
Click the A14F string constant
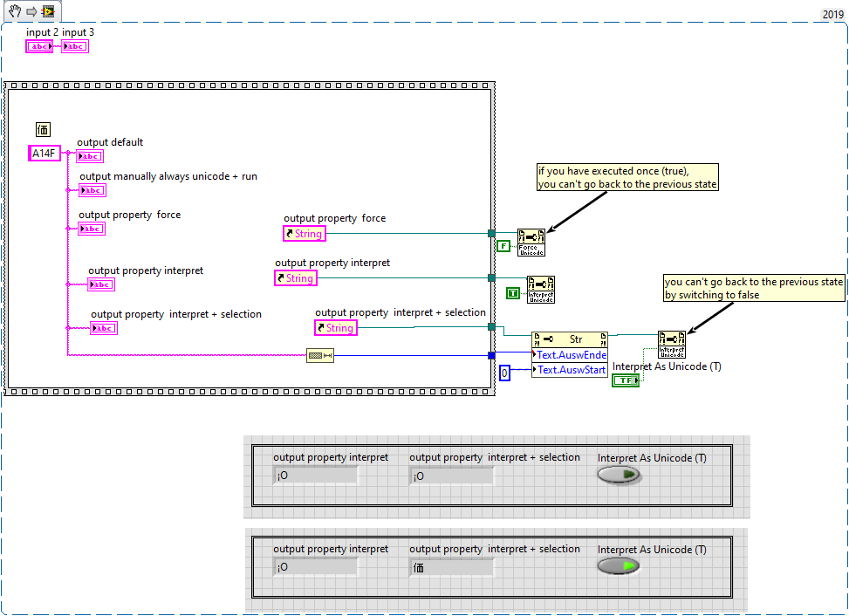pos(45,154)
